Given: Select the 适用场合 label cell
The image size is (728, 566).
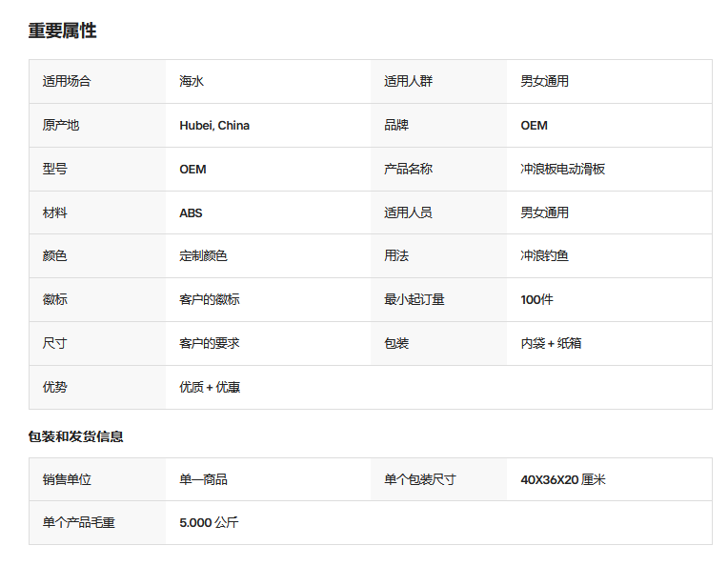Looking at the screenshot, I should (x=97, y=81).
